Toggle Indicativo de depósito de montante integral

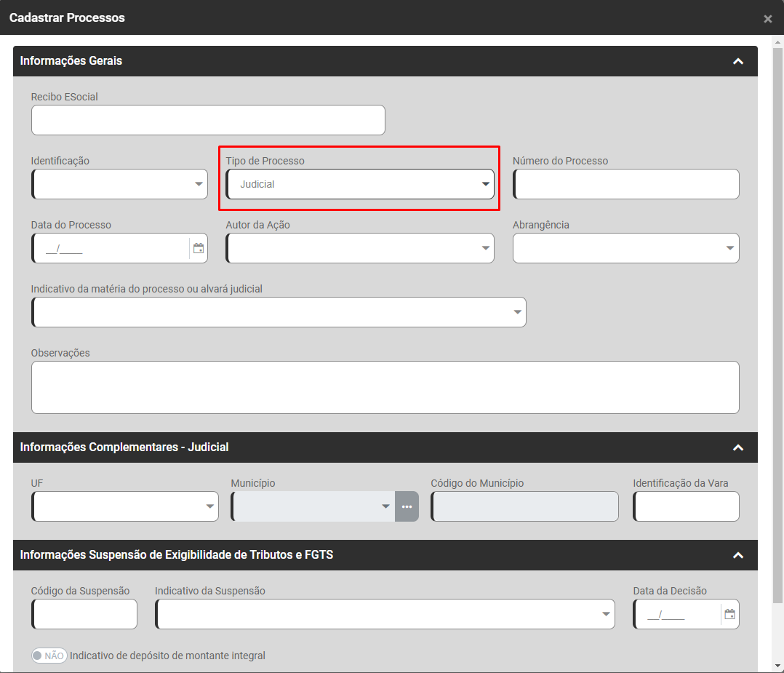point(49,656)
